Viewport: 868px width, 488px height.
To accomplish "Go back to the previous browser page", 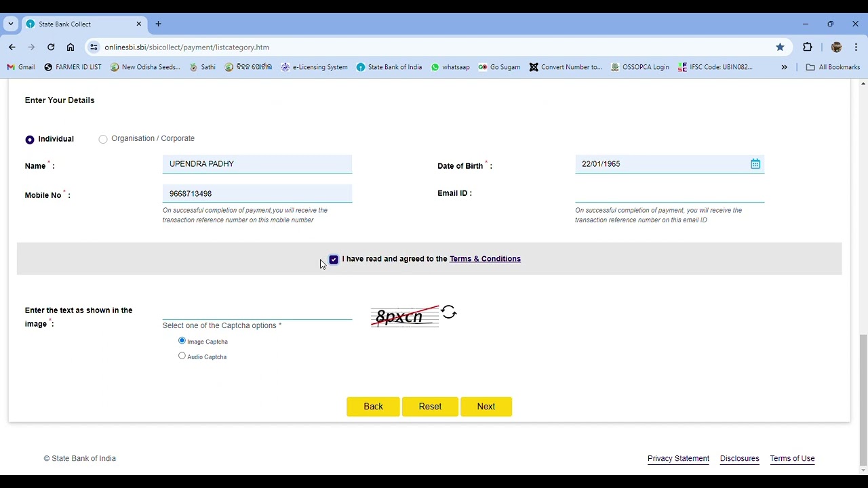I will click(12, 47).
